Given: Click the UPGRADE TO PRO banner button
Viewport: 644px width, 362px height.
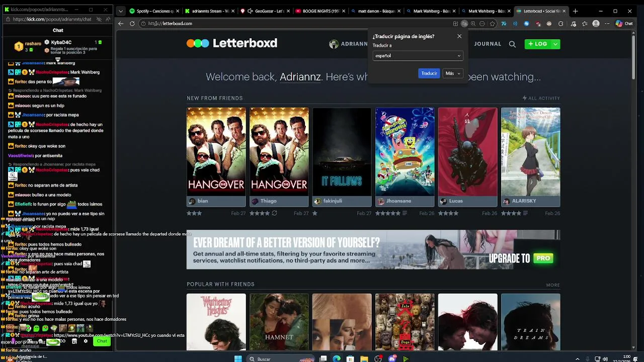Looking at the screenshot, I should point(521,258).
